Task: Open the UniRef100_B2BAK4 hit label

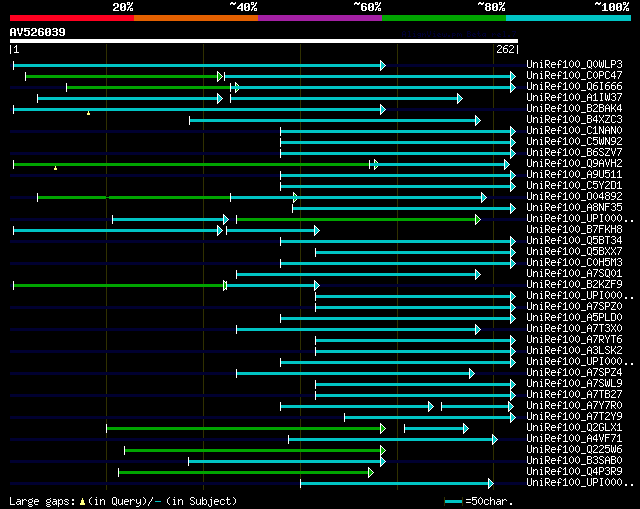Action: [574, 109]
